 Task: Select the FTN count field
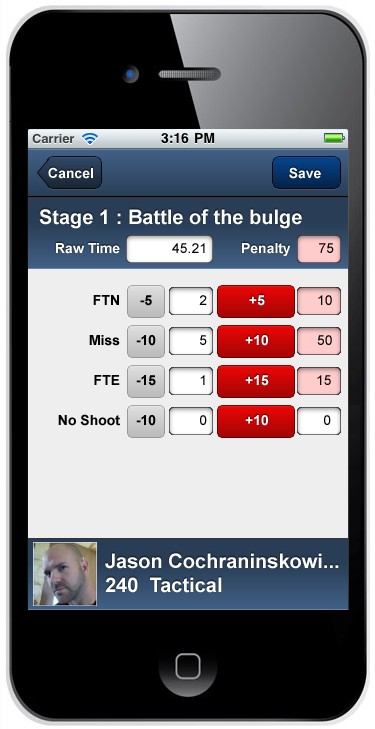(191, 301)
